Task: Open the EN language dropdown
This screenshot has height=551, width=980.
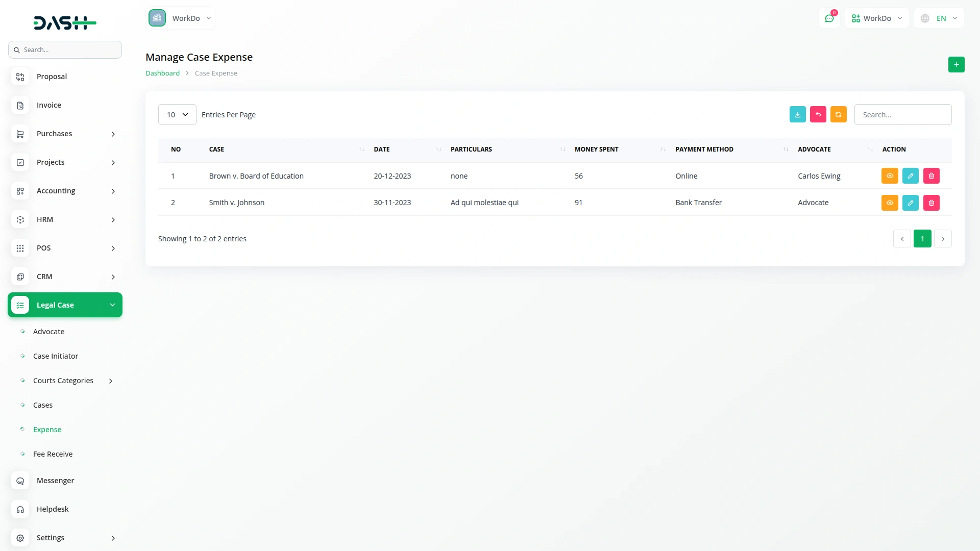Action: (940, 18)
